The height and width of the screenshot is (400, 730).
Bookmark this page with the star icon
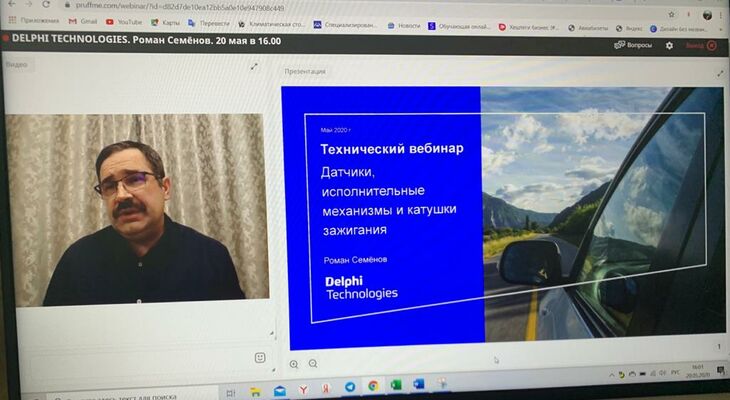point(671,15)
